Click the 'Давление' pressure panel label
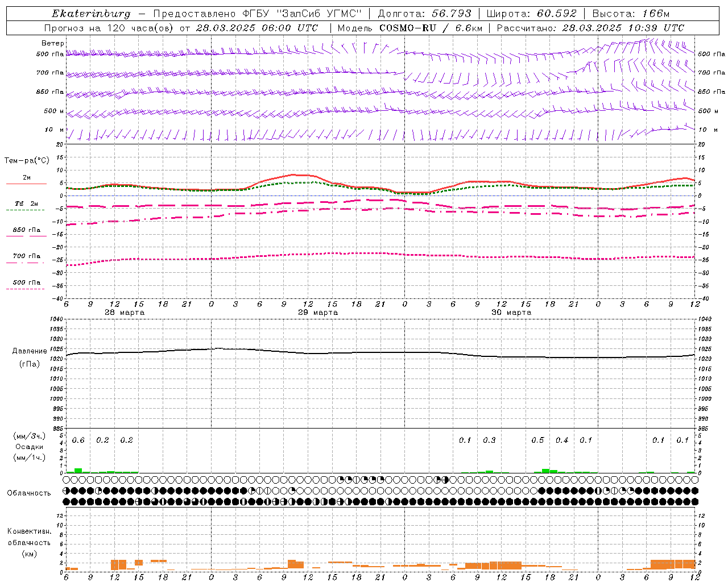728x582 pixels. pos(30,351)
